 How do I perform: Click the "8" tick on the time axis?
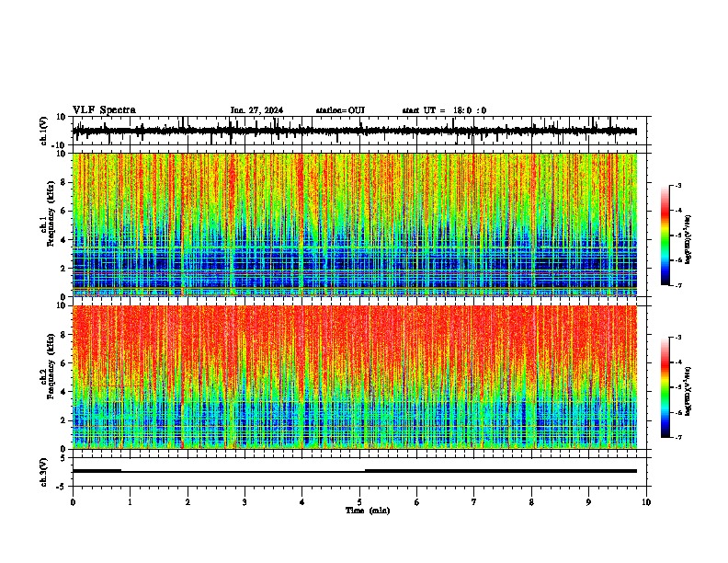(x=531, y=502)
